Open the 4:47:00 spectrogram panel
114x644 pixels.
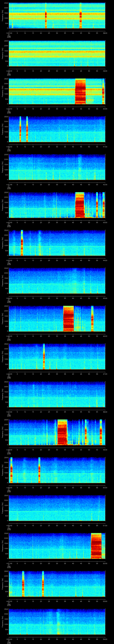tap(57, 394)
